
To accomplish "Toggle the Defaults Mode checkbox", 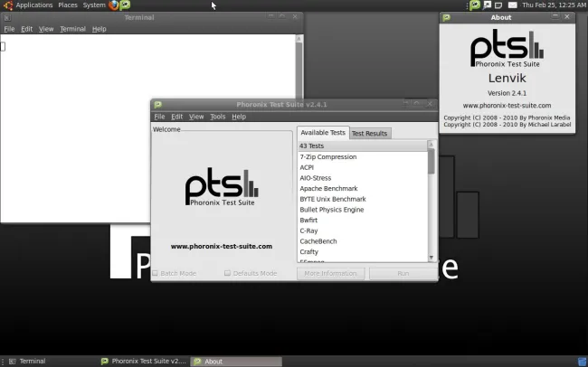I will pos(227,273).
